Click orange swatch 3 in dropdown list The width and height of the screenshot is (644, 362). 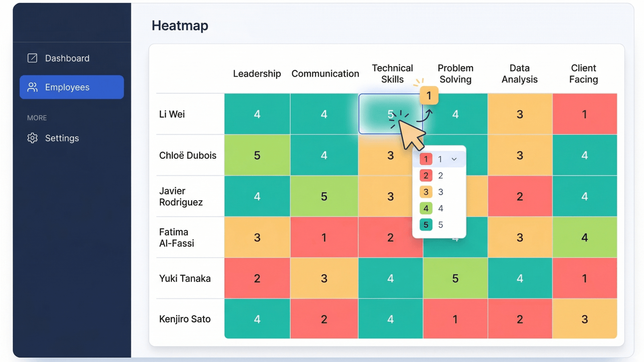(x=426, y=192)
